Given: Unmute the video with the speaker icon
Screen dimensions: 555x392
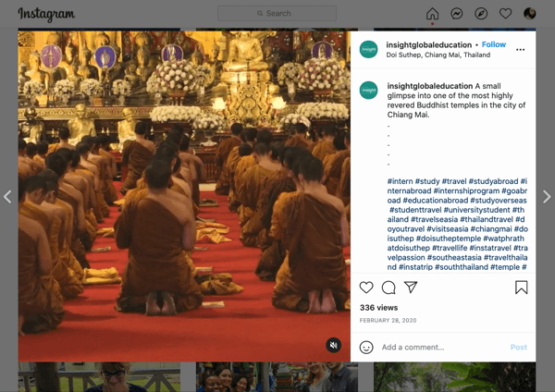Looking at the screenshot, I should pos(333,345).
